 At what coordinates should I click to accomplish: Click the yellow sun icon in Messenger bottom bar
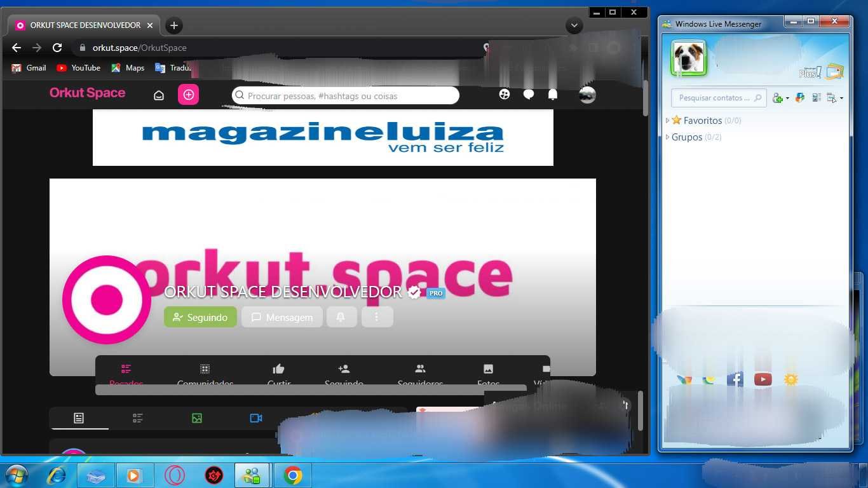pyautogui.click(x=790, y=379)
